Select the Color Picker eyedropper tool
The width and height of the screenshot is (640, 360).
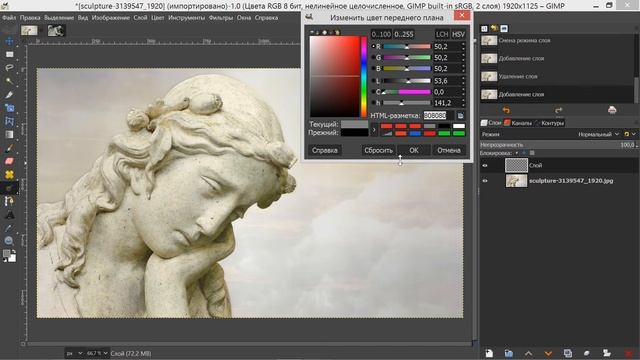(9, 228)
